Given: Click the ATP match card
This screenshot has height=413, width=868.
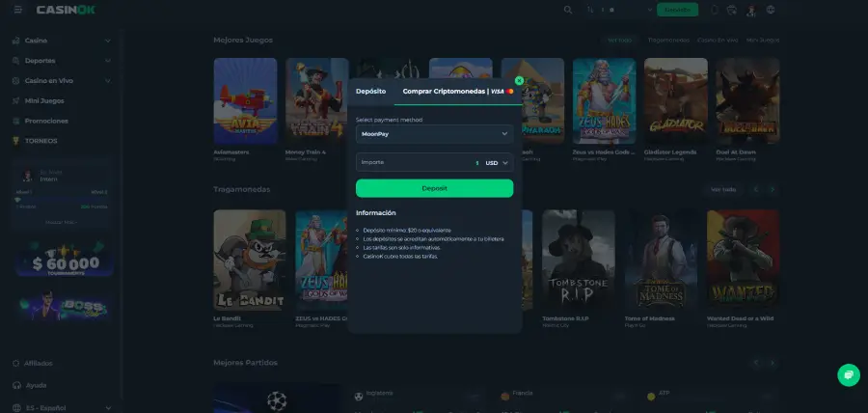Looking at the screenshot, I should (x=712, y=400).
